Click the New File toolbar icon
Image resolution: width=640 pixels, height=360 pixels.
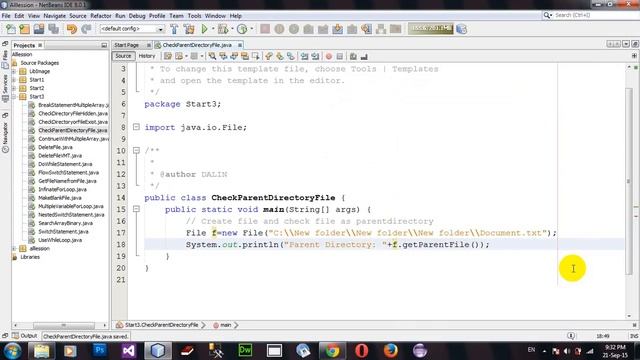pyautogui.click(x=11, y=29)
